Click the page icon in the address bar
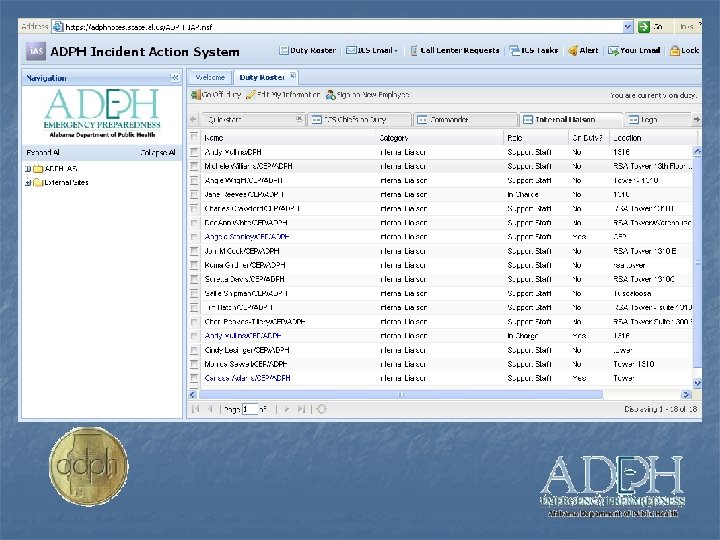Image resolution: width=720 pixels, height=540 pixels. click(x=58, y=27)
